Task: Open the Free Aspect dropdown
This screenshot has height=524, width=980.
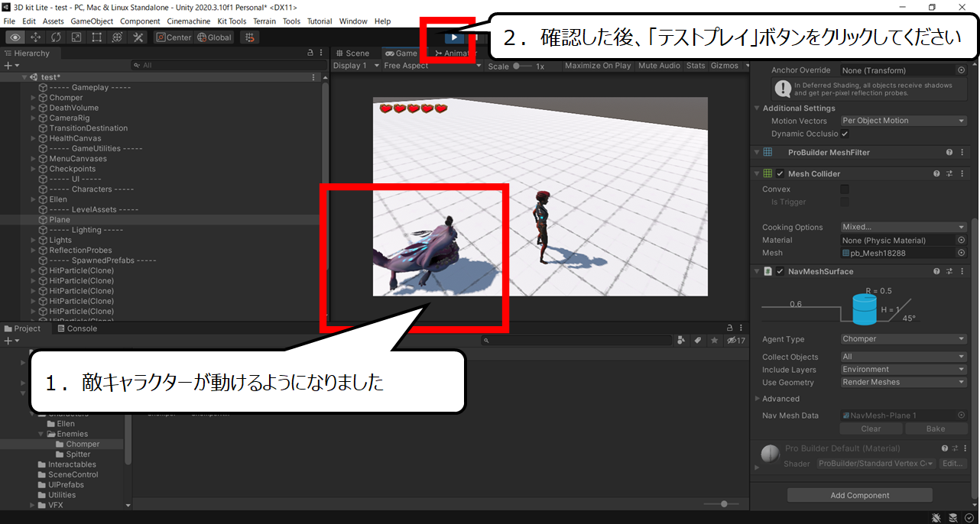Action: click(x=433, y=66)
